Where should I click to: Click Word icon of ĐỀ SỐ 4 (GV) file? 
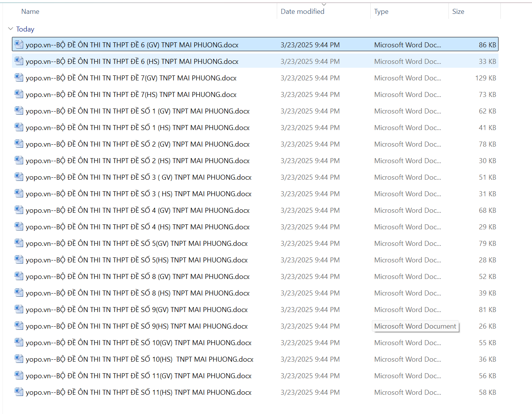[19, 210]
